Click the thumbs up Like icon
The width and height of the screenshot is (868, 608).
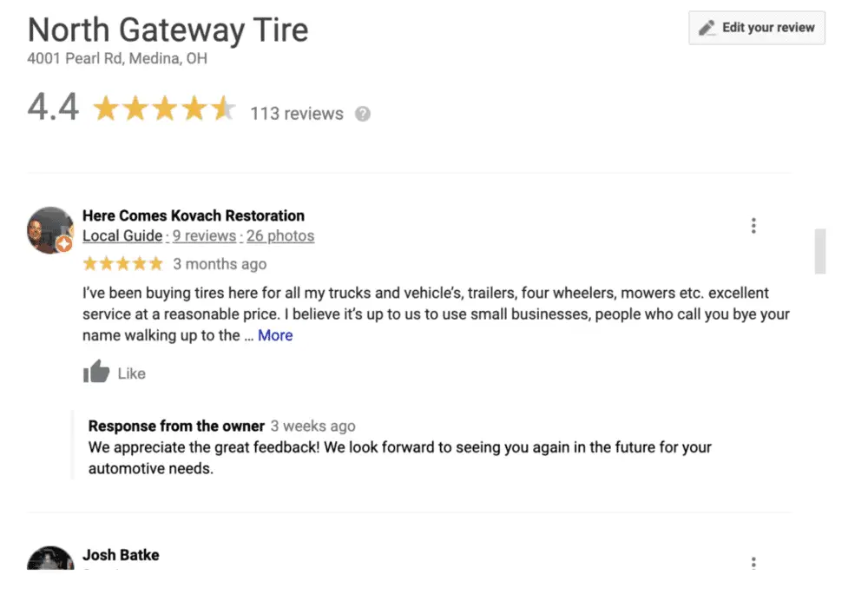pyautogui.click(x=96, y=371)
